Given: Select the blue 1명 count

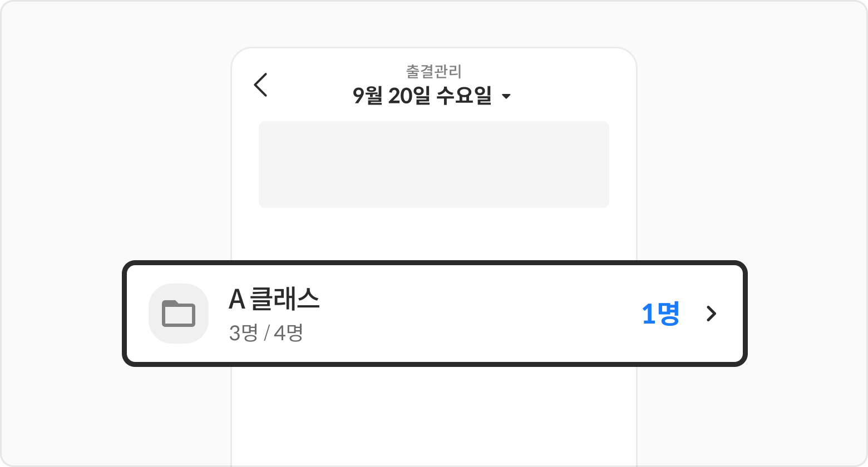Looking at the screenshot, I should click(660, 314).
